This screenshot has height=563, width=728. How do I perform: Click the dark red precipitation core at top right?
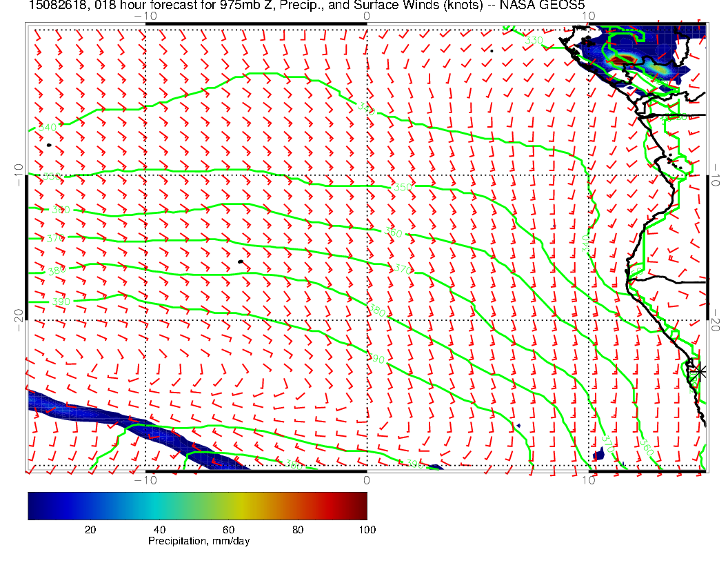click(626, 61)
